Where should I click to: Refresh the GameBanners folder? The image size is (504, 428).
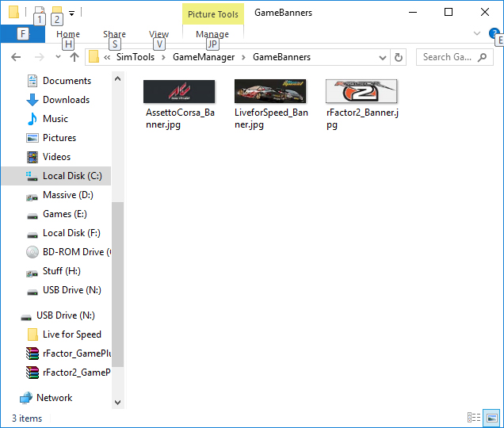(x=399, y=58)
